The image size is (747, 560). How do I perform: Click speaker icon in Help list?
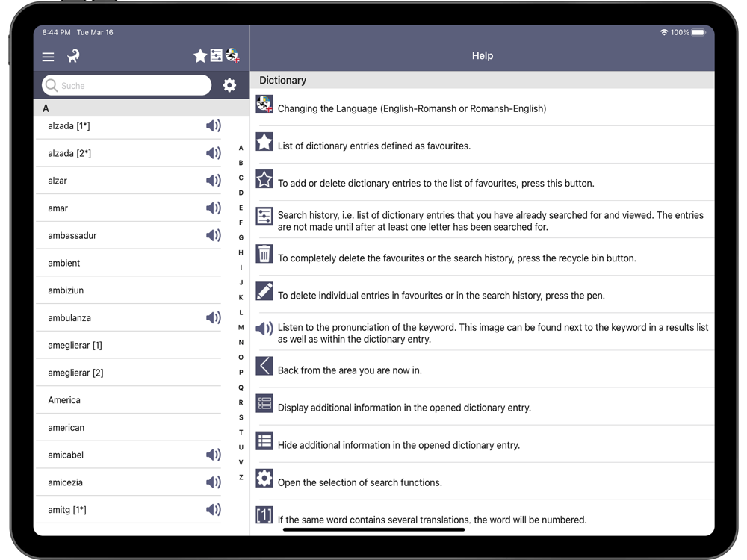[x=264, y=329]
